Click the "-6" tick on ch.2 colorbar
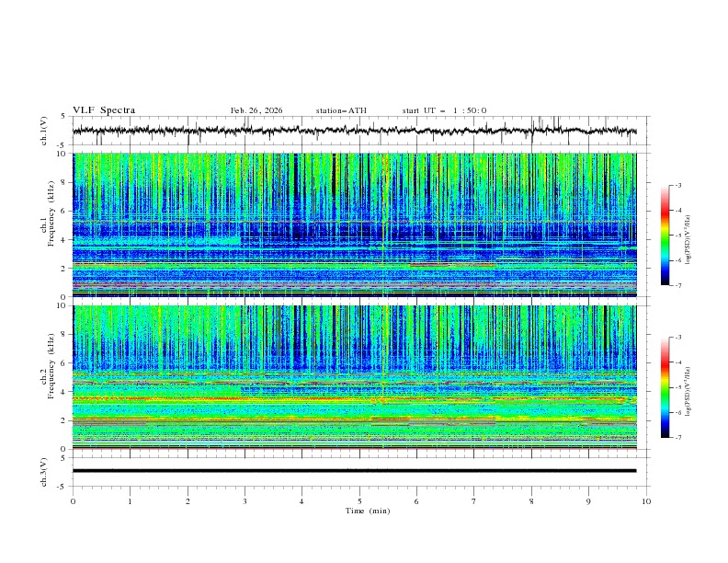Image resolution: width=728 pixels, height=563 pixels. pyautogui.click(x=678, y=412)
